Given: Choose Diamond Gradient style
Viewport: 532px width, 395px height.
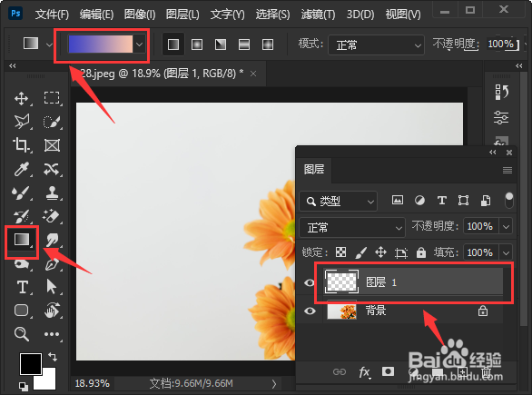Looking at the screenshot, I should [268, 44].
